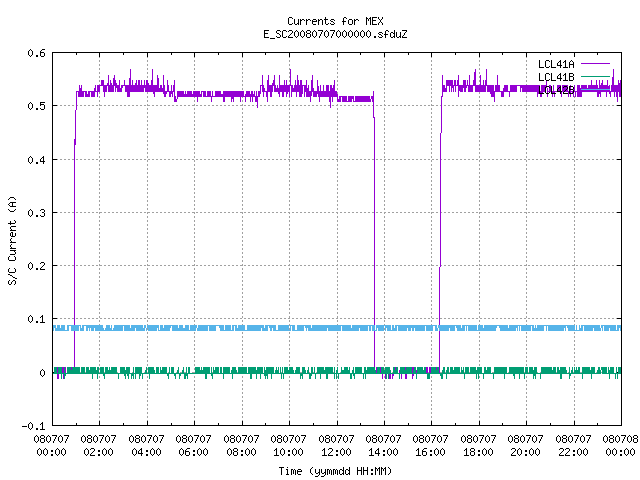Click the 080707 04:00 time tick label
The height and width of the screenshot is (480, 640).
[x=147, y=445]
